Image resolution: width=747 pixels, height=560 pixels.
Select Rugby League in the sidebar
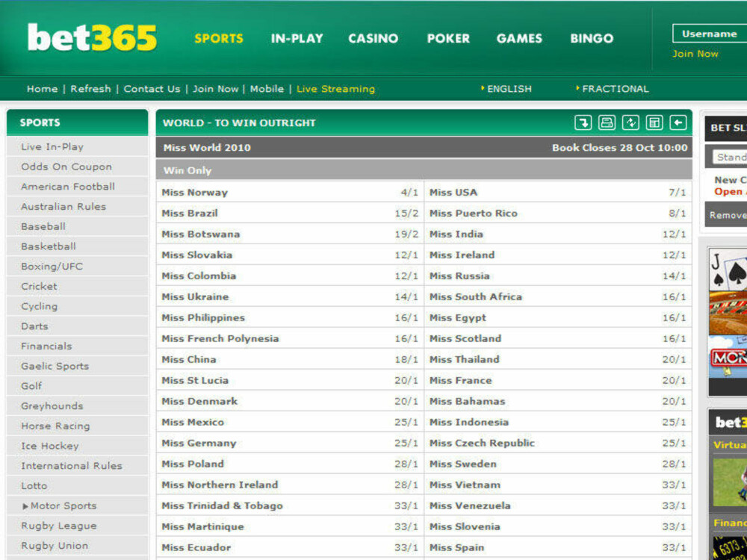point(77,526)
